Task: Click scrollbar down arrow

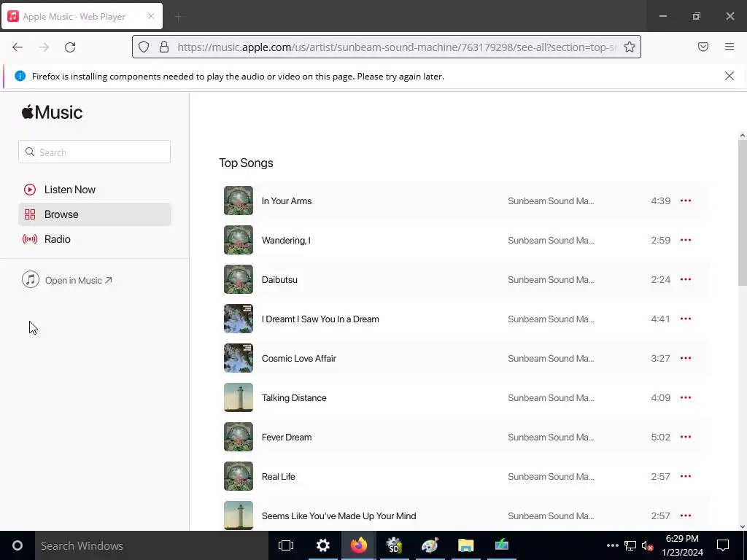Action: (x=742, y=526)
